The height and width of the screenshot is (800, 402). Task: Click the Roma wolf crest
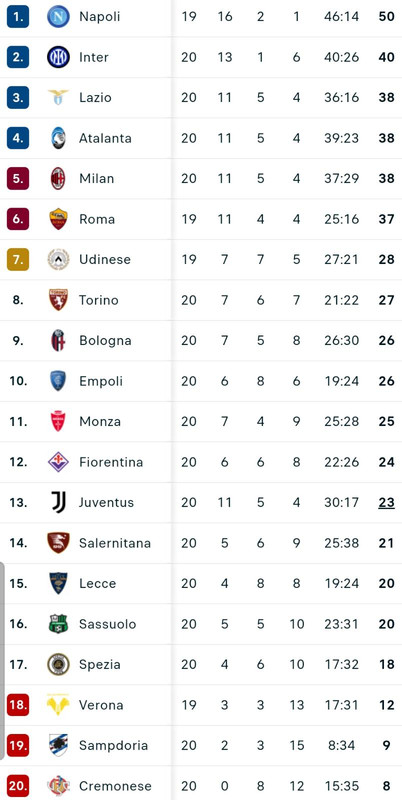(x=58, y=219)
